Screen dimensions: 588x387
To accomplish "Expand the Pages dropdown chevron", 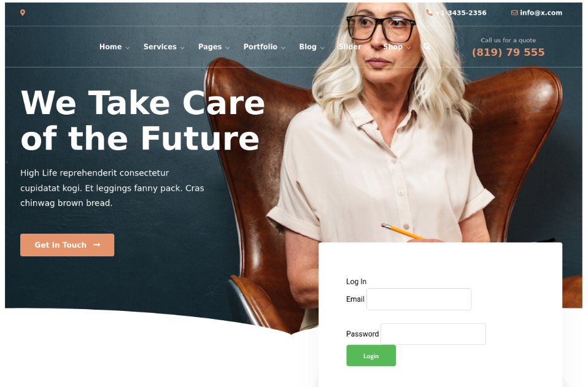I will pos(227,48).
